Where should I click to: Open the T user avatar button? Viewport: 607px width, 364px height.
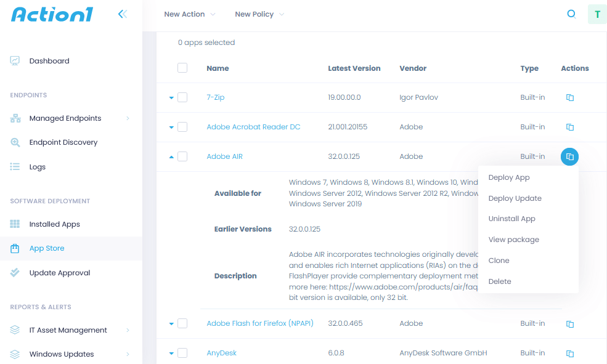click(597, 13)
